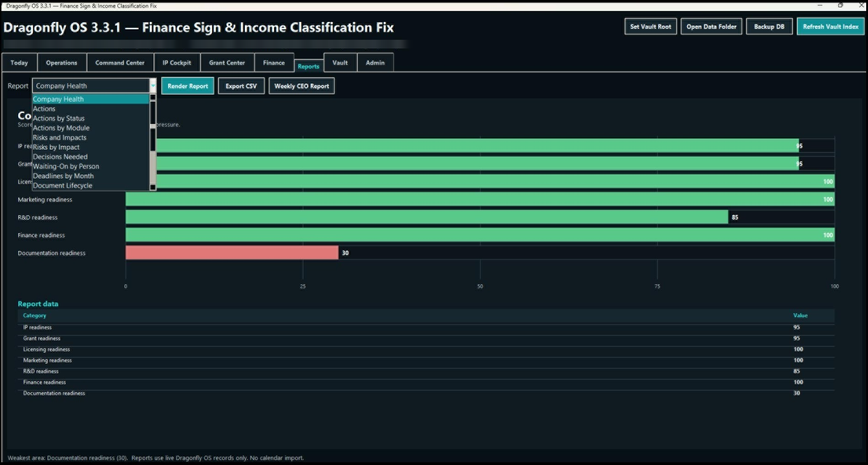The height and width of the screenshot is (465, 868).
Task: Switch to the Admin tab
Action: [x=375, y=63]
